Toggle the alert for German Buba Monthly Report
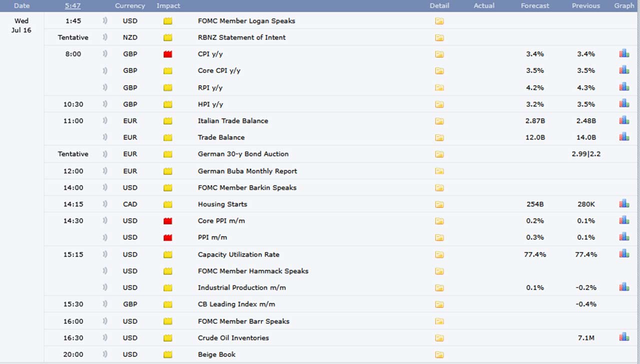Screen dimensions: 640x364 click(x=105, y=171)
